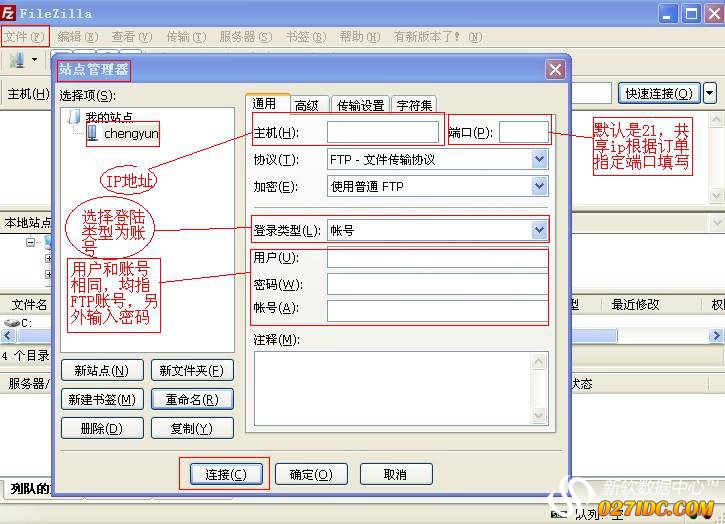Open the 书签(B) menu

(x=306, y=37)
